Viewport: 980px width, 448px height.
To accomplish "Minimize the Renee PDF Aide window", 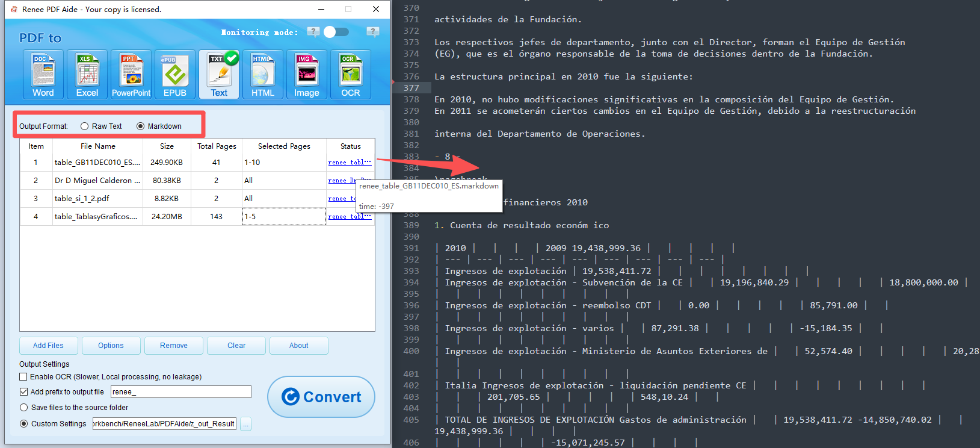I will 321,9.
